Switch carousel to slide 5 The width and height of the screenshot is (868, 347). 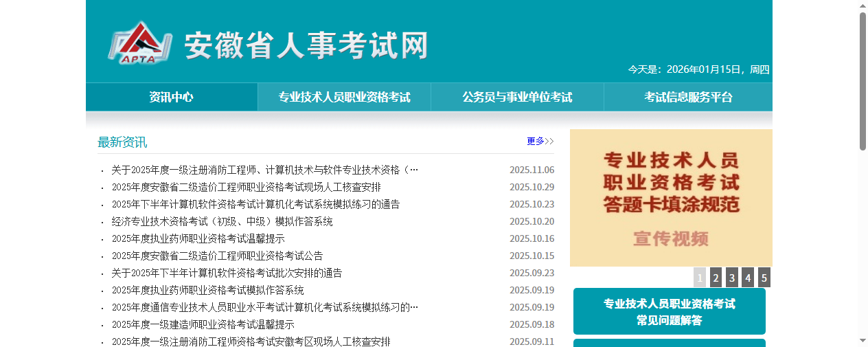(x=764, y=278)
